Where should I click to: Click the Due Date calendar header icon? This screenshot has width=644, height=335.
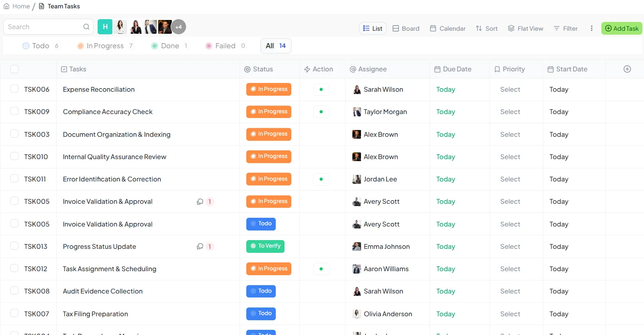(x=437, y=69)
